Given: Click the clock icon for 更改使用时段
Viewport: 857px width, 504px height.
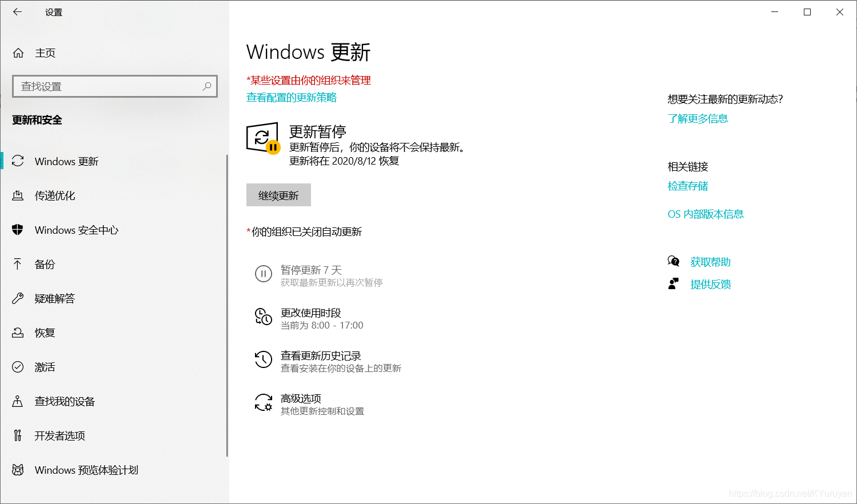Looking at the screenshot, I should point(263,317).
